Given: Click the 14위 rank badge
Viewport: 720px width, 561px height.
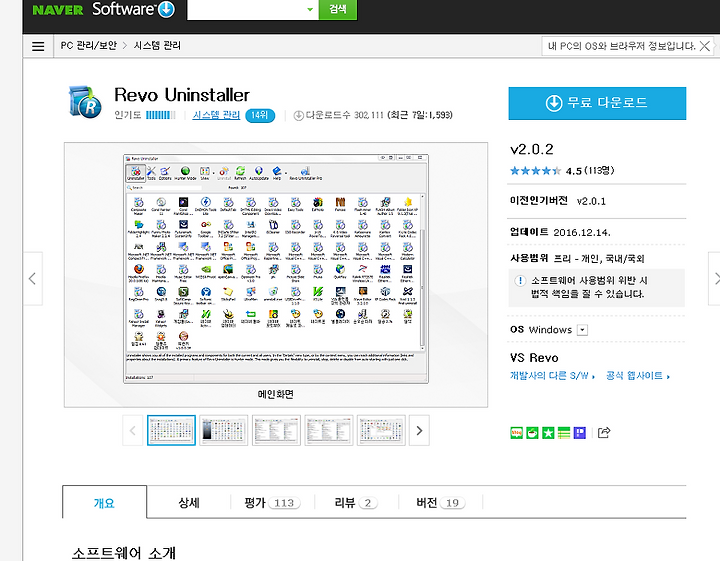Looking at the screenshot, I should (260, 115).
